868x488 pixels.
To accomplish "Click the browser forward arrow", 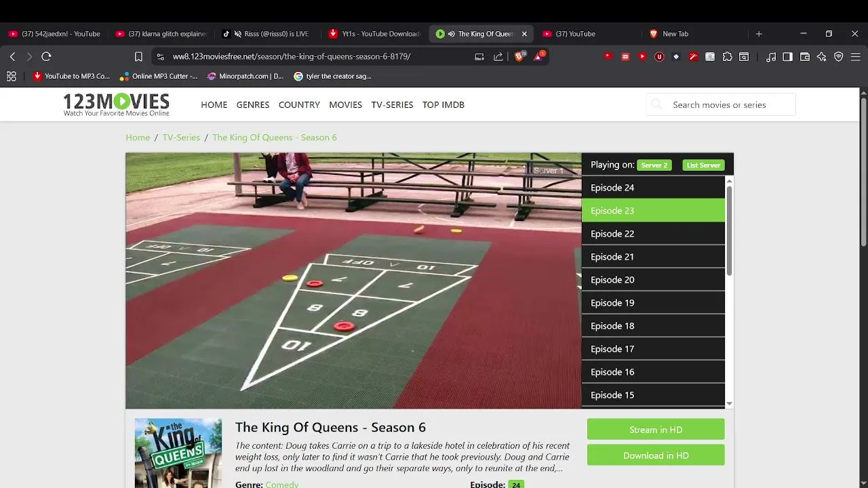I will tap(29, 57).
